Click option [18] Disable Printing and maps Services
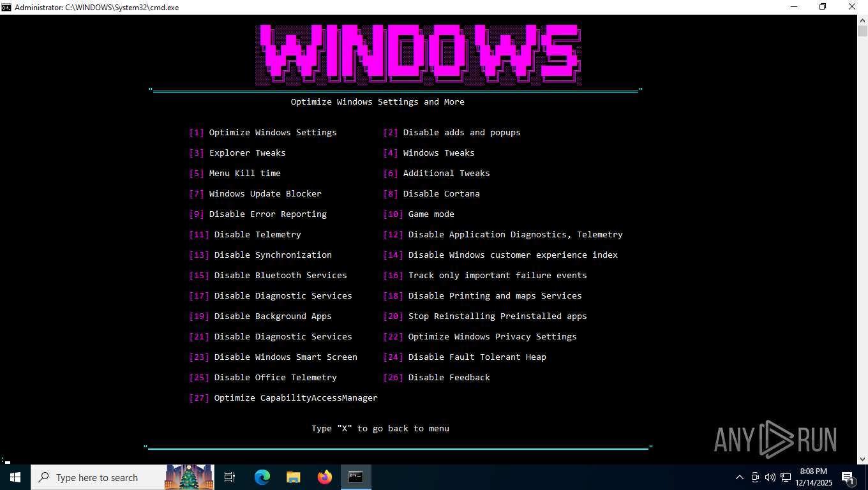The height and width of the screenshot is (490, 868). coord(483,296)
